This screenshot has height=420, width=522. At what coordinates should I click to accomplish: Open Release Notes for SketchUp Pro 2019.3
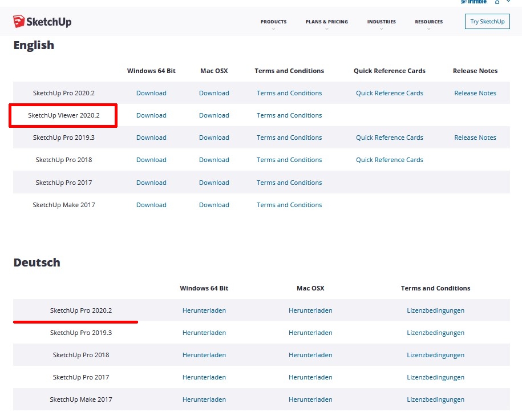475,138
